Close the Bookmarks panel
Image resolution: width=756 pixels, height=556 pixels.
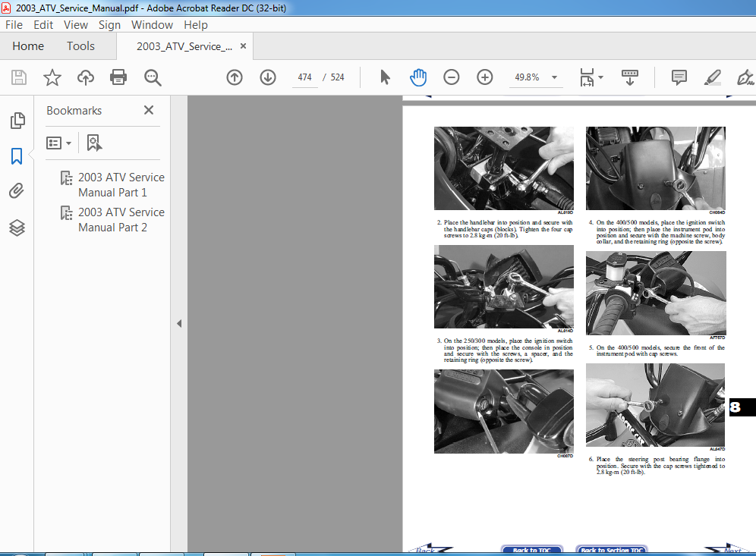pos(149,110)
